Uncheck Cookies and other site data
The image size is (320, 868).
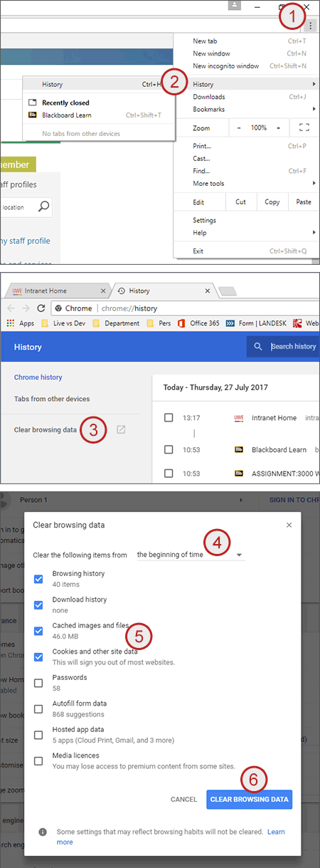[38, 657]
